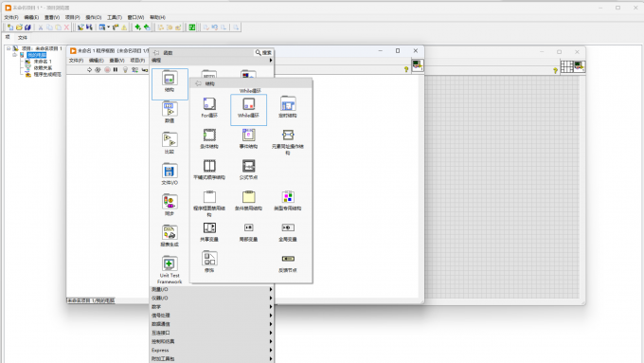Open the 同步 palette category

pyautogui.click(x=170, y=205)
